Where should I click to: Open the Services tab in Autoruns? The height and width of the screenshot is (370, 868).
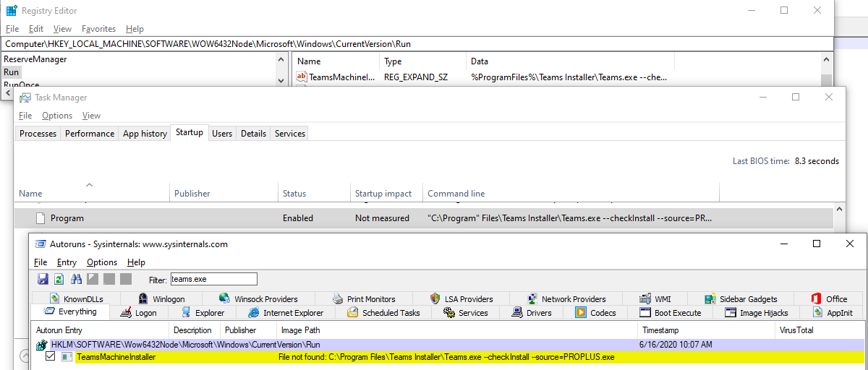(x=466, y=313)
